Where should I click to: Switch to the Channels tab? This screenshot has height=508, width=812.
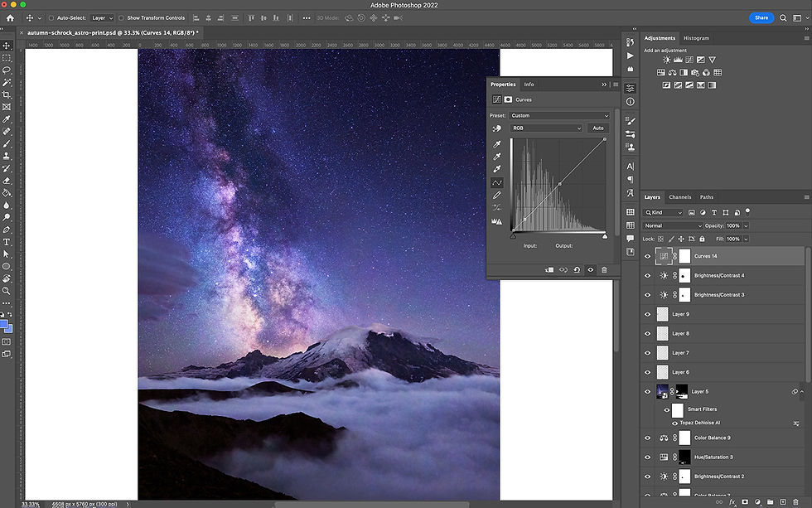tap(679, 197)
